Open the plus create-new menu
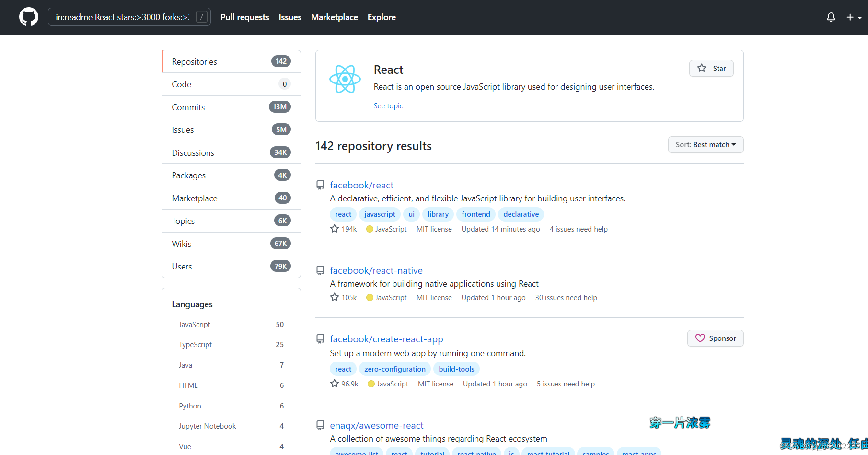868x455 pixels. (x=854, y=17)
